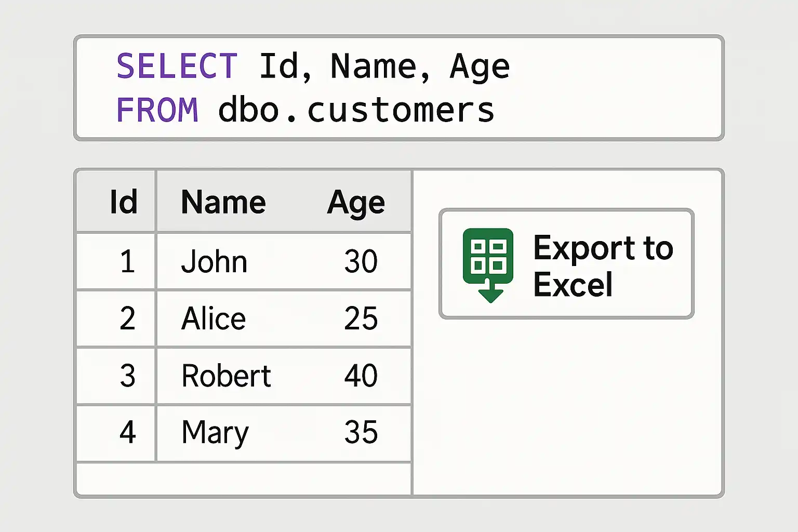
Task: Click the cell containing Mary
Action: [215, 433]
